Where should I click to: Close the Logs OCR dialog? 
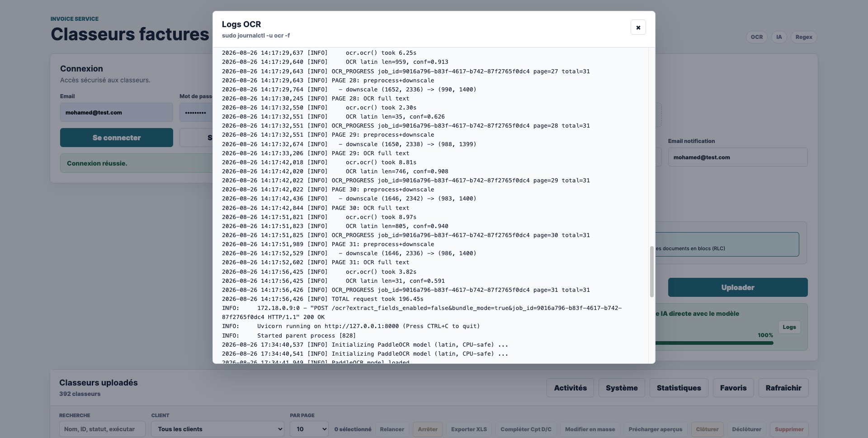point(638,27)
